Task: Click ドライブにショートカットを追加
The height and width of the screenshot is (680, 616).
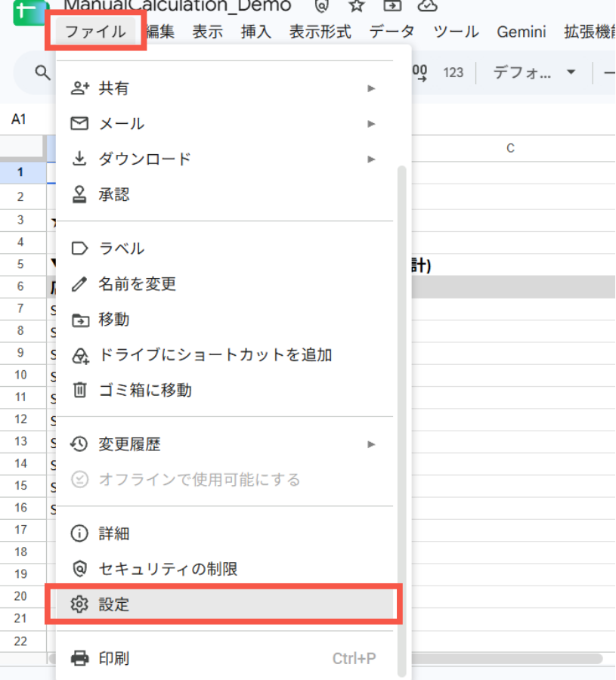Action: [224, 355]
